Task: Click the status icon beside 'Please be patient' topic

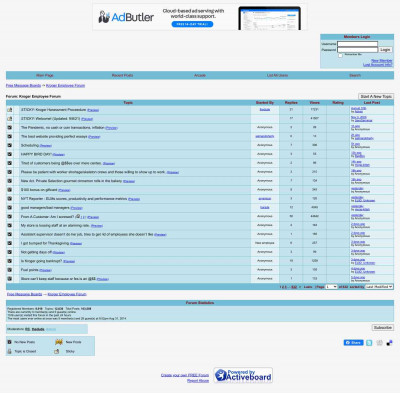Action: coord(9,172)
